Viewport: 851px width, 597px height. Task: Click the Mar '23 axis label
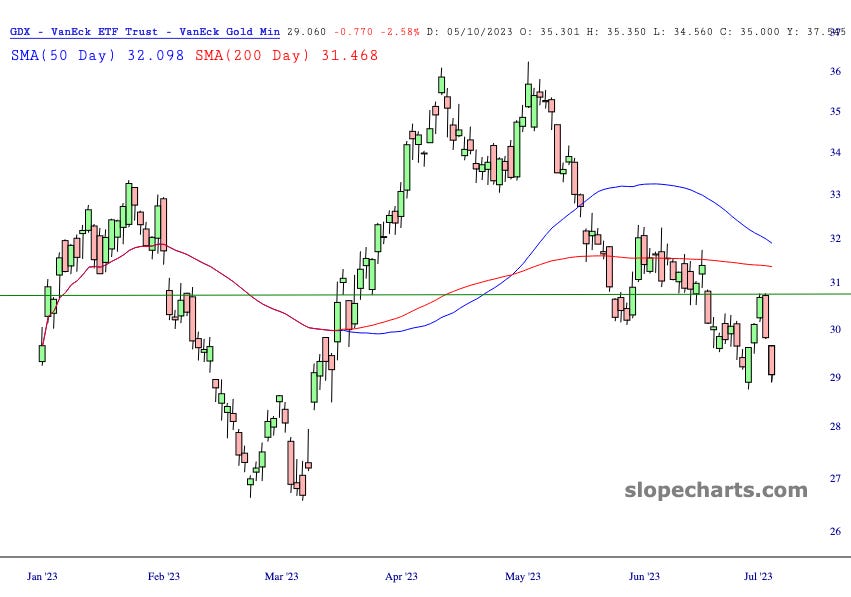coord(281,576)
